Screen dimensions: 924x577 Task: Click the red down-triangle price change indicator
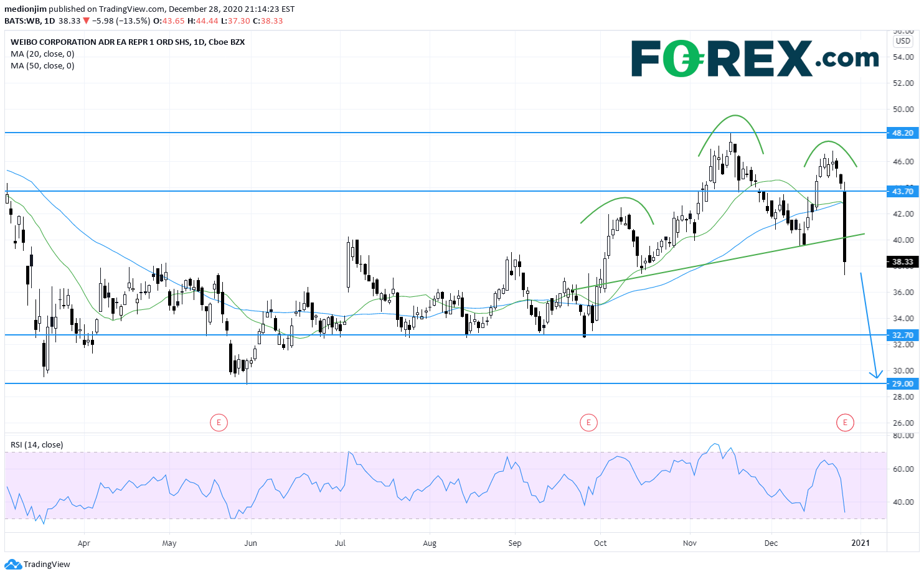click(87, 21)
